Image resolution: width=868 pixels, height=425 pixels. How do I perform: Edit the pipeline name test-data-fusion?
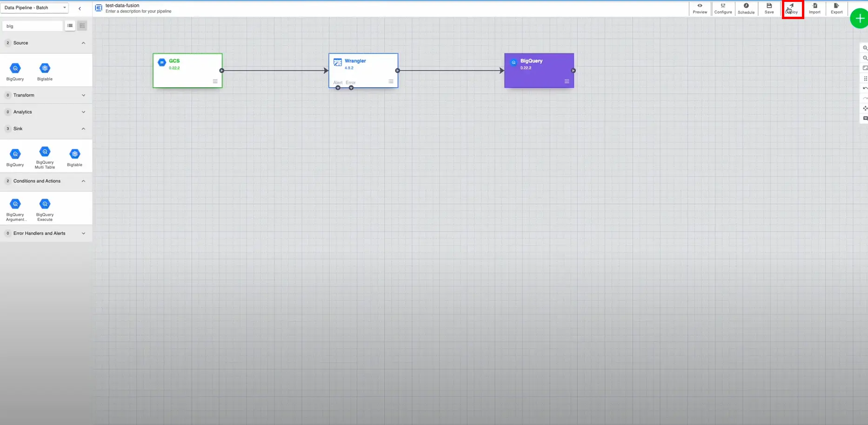[122, 6]
